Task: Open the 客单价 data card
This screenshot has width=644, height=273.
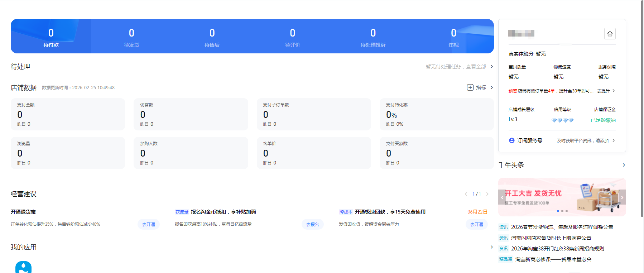Action: coord(314,153)
